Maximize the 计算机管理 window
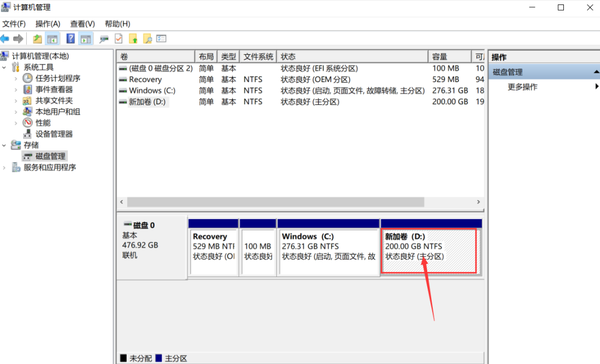The height and width of the screenshot is (364, 600). coord(561,7)
